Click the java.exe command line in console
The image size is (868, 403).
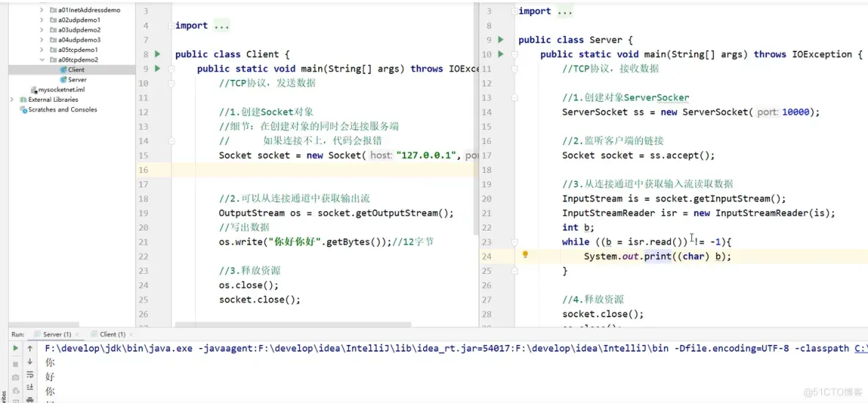455,349
